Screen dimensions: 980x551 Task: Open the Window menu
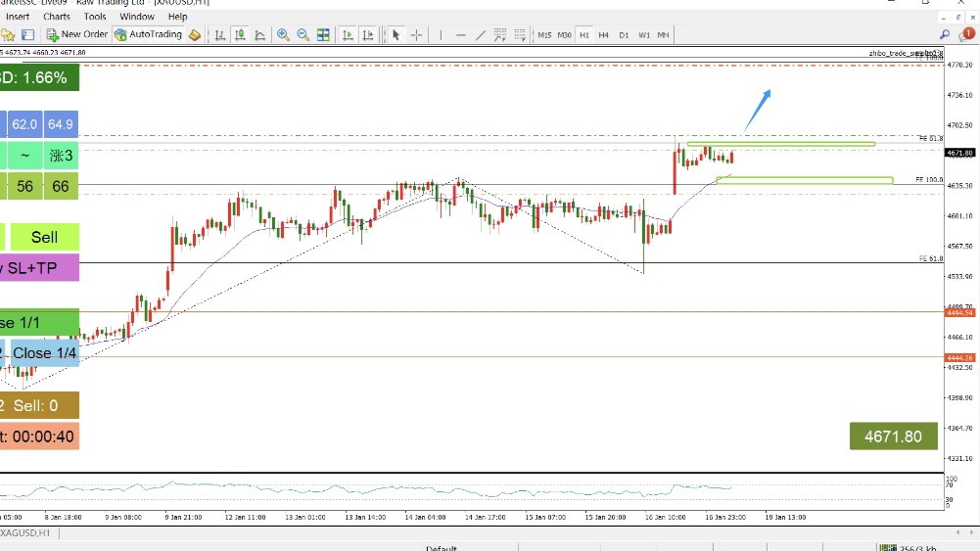(x=137, y=17)
